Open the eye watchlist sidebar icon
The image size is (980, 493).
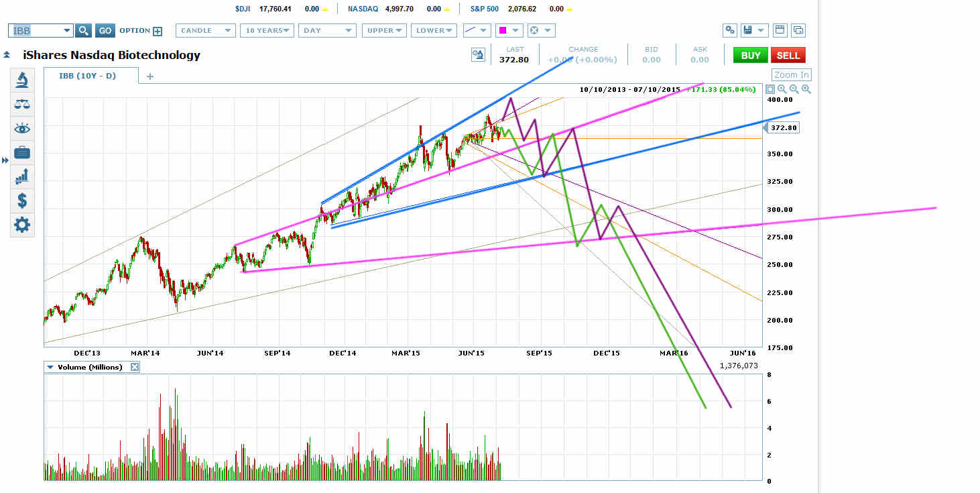coord(22,129)
